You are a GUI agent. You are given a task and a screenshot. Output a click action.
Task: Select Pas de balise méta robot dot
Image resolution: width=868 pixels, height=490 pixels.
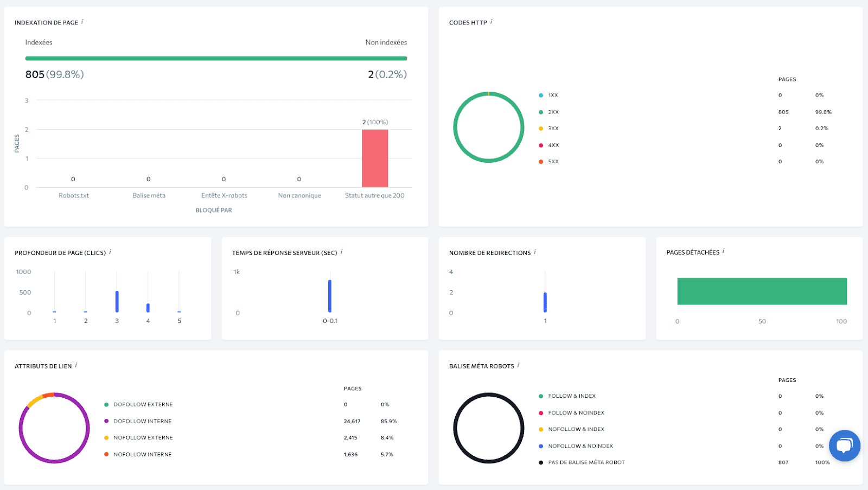point(541,463)
